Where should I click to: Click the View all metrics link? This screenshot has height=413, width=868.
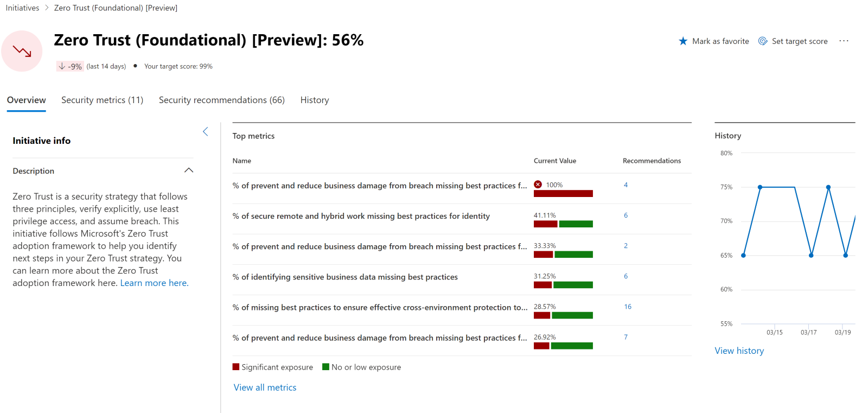pos(265,387)
